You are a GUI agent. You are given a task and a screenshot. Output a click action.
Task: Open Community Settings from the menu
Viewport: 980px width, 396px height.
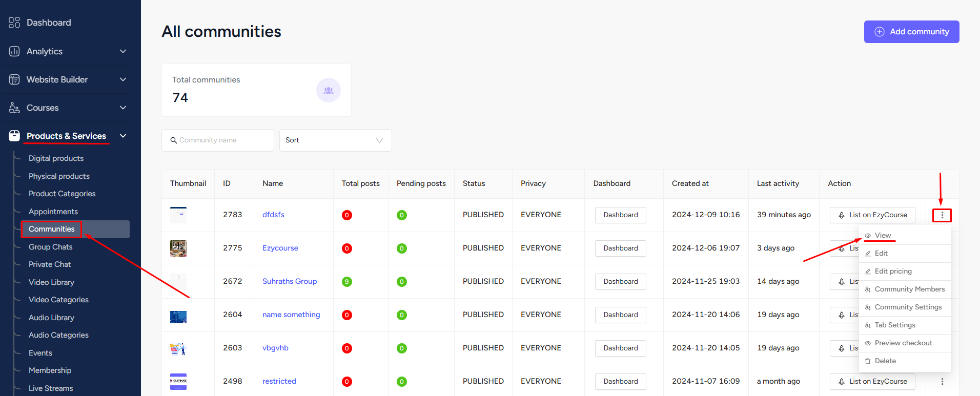905,307
